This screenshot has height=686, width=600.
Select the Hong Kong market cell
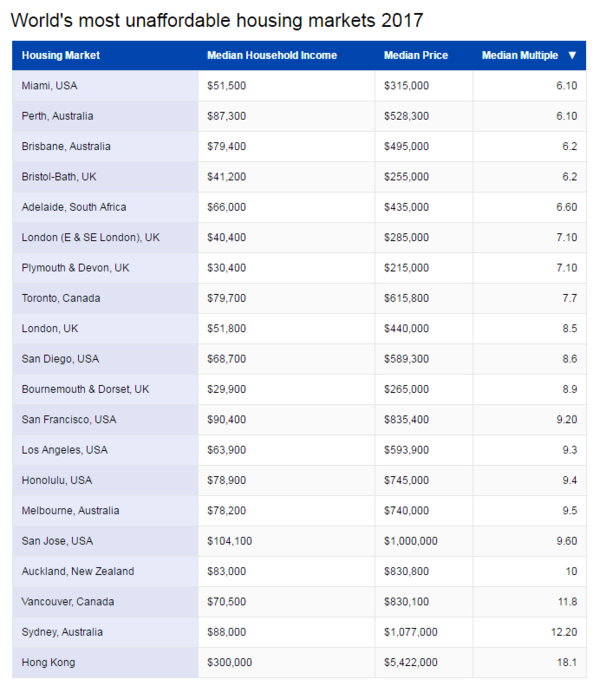(48, 662)
